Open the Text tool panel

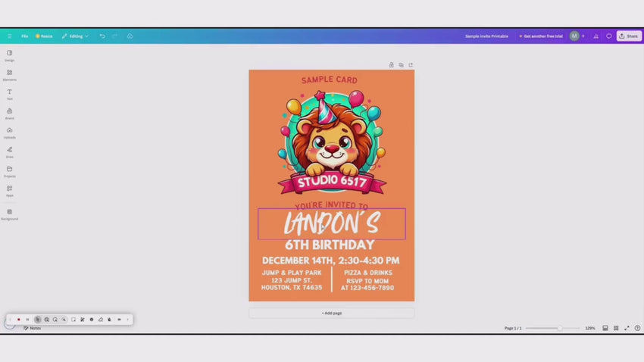pos(9,94)
